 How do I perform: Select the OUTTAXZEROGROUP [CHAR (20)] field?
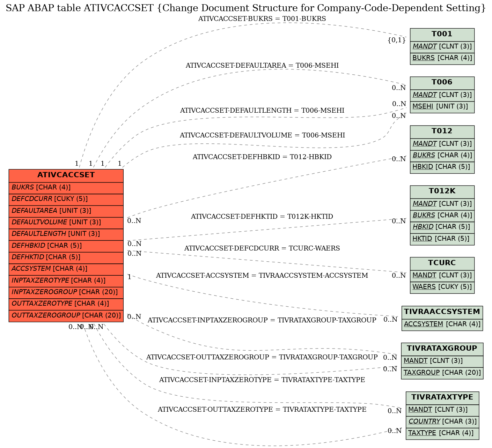click(x=66, y=315)
